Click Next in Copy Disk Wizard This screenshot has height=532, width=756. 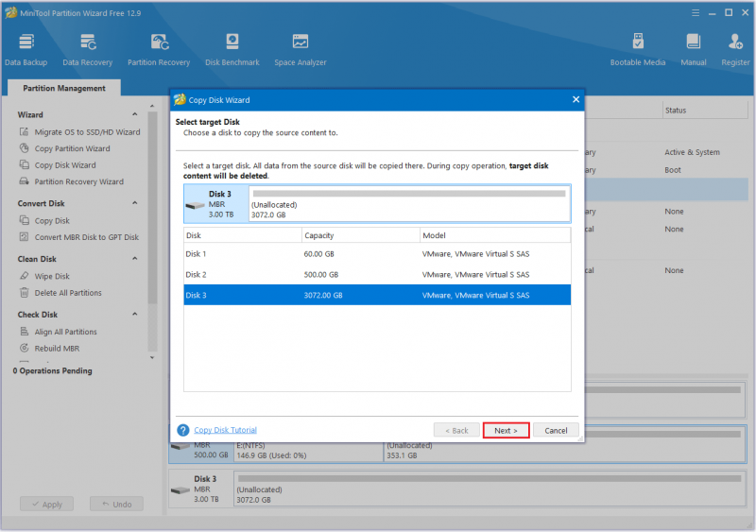(x=506, y=430)
